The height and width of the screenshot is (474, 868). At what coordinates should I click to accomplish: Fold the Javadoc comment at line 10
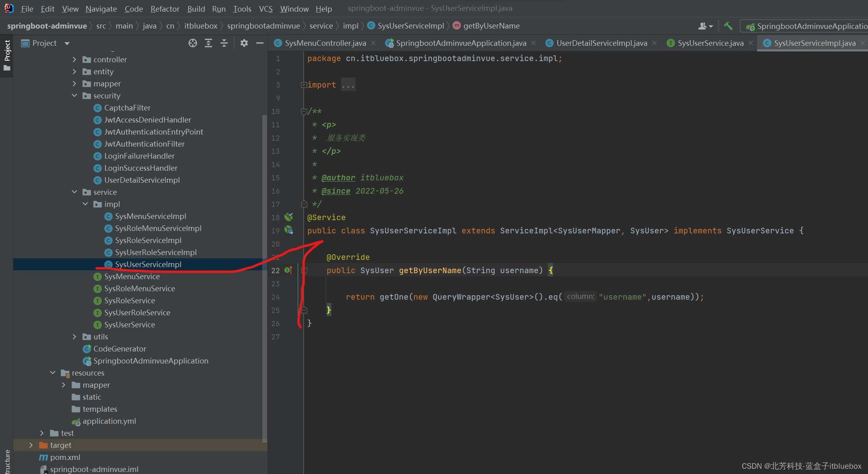(304, 111)
